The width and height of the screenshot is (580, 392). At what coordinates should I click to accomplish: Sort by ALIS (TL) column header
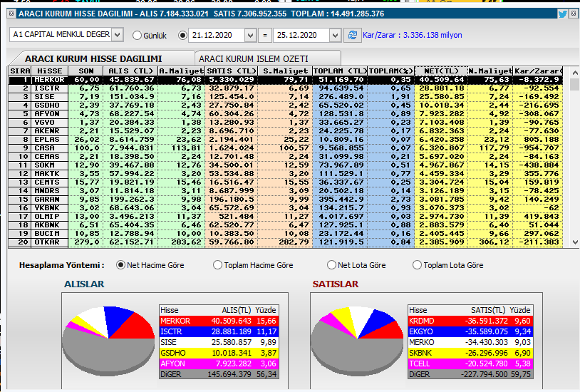[130, 71]
